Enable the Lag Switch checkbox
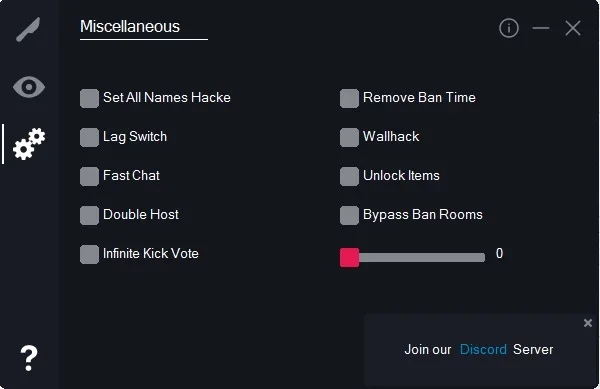This screenshot has height=389, width=600. (x=90, y=137)
